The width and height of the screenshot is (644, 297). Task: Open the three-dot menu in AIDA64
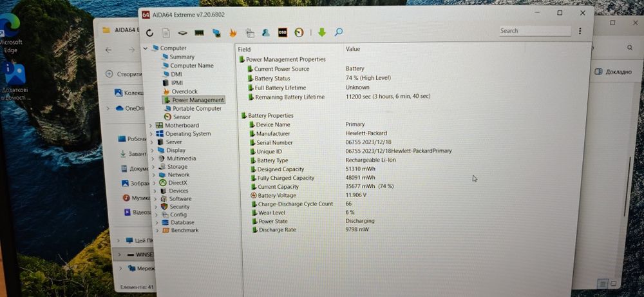(x=580, y=31)
